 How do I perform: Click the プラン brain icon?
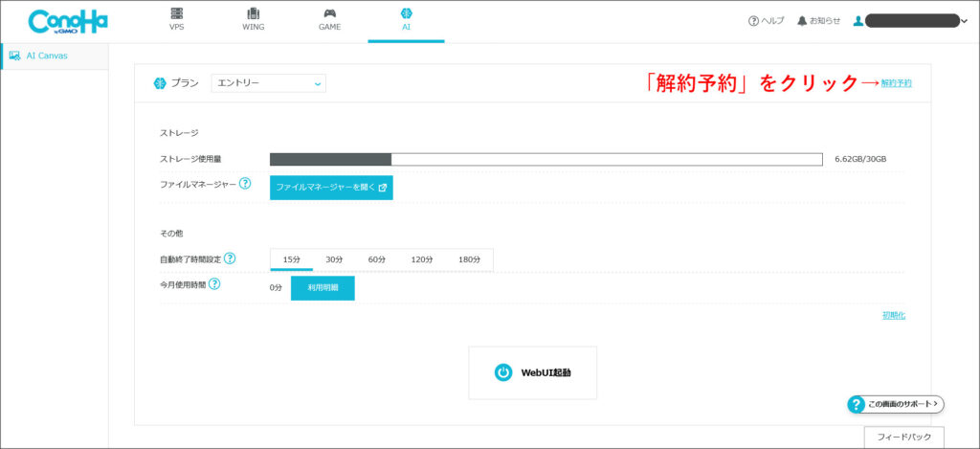pos(160,83)
